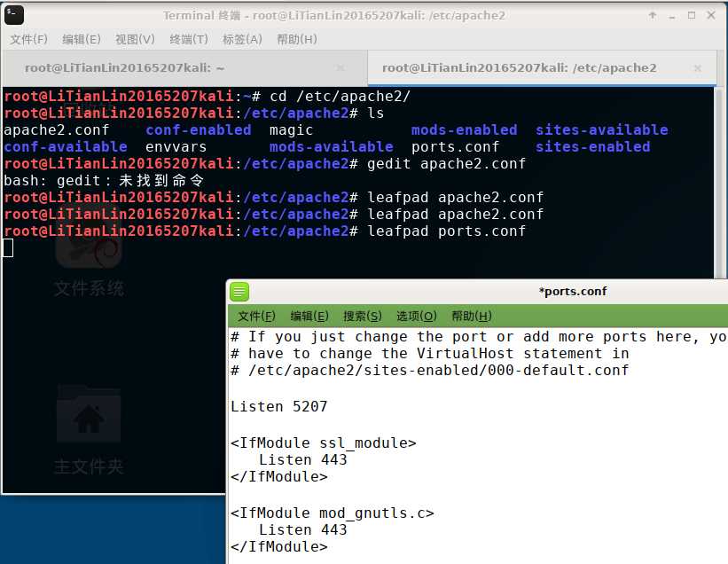Image resolution: width=728 pixels, height=564 pixels.
Task: Click 'magic' in ls output
Action: (x=291, y=130)
